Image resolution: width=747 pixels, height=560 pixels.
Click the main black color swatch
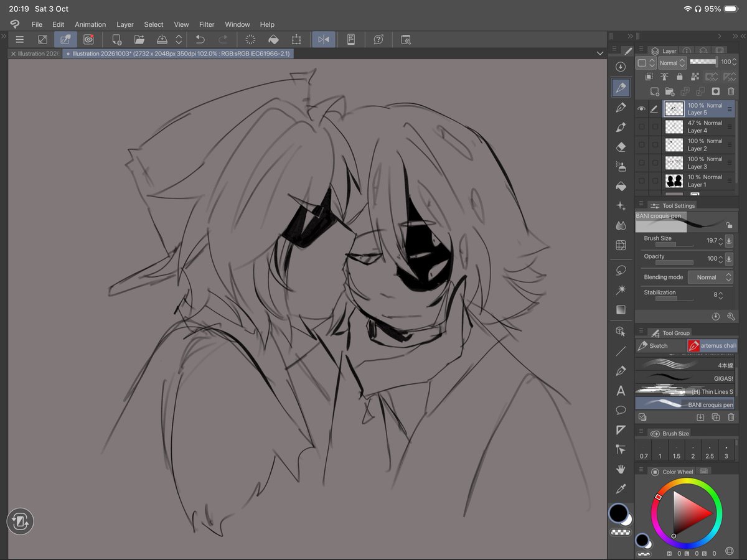point(618,513)
